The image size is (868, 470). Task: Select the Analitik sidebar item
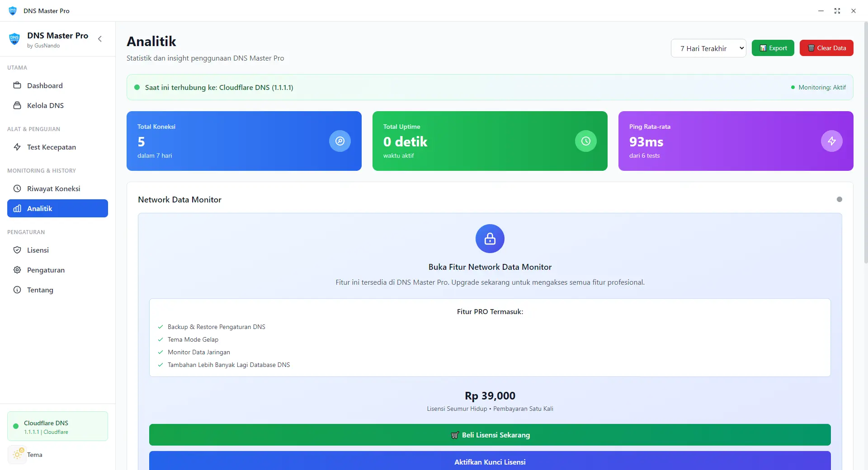point(57,208)
